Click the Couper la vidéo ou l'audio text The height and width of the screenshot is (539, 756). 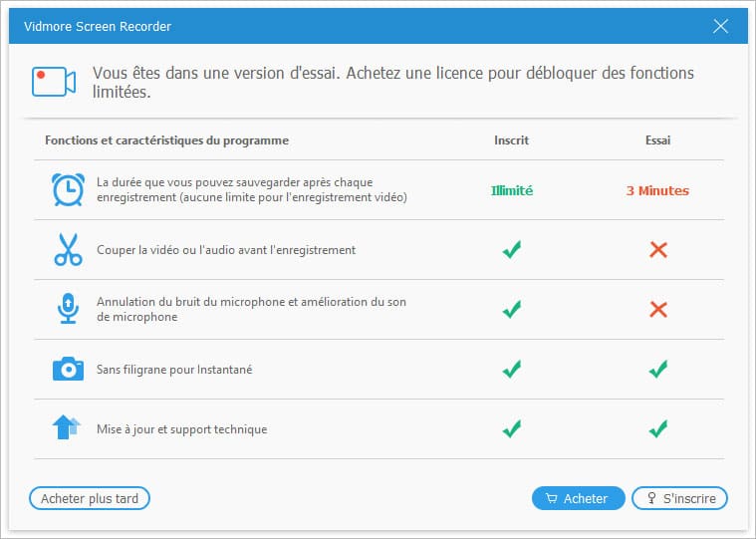pyautogui.click(x=226, y=250)
